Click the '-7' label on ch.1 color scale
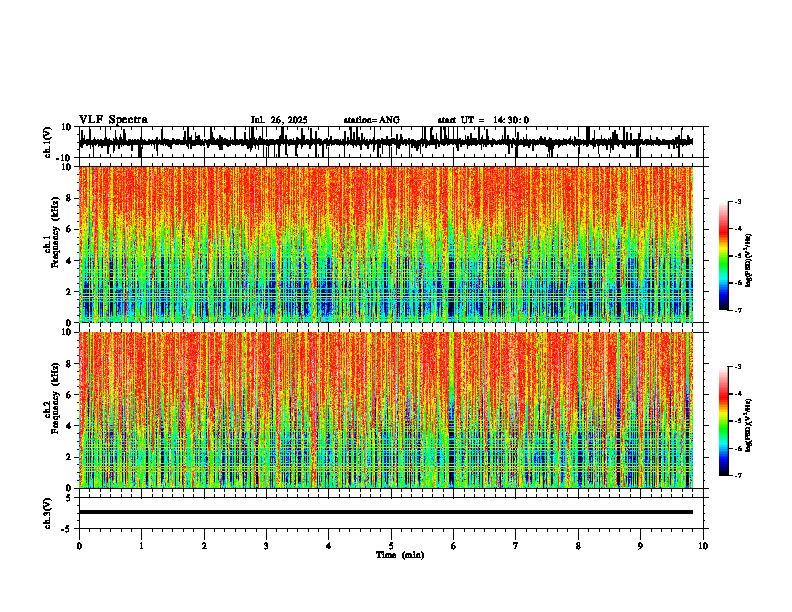The image size is (792, 612). tap(737, 310)
